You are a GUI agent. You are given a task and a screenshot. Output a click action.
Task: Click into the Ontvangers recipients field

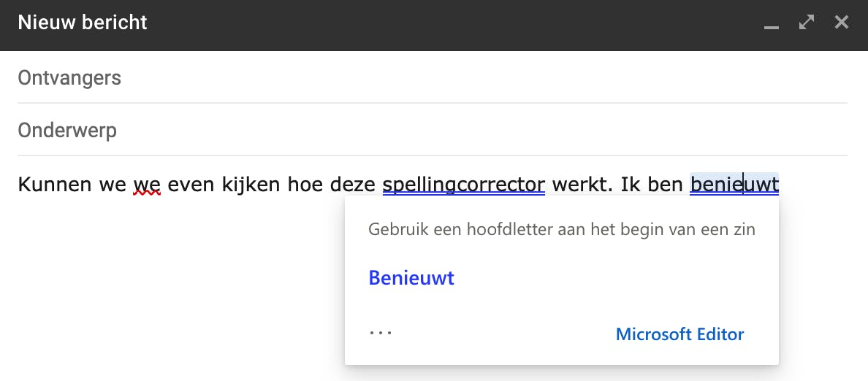431,77
